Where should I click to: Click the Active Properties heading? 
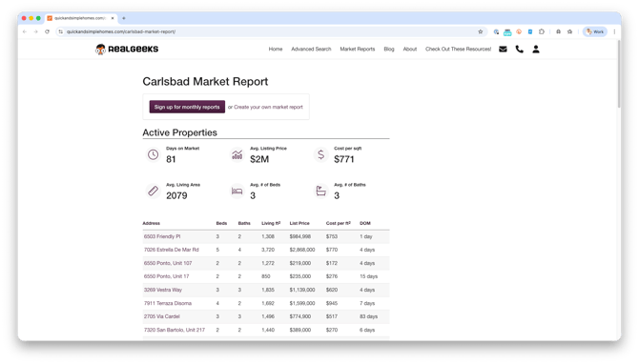[x=179, y=132]
